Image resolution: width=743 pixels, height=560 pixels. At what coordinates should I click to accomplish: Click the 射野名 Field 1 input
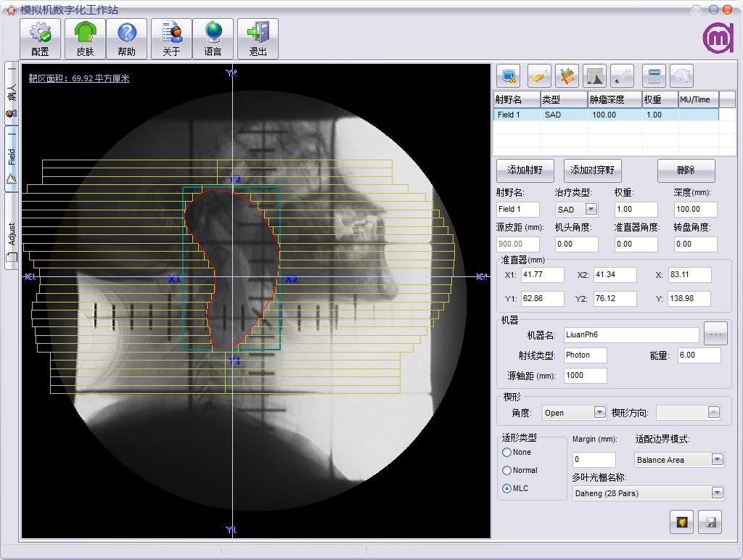tap(517, 209)
